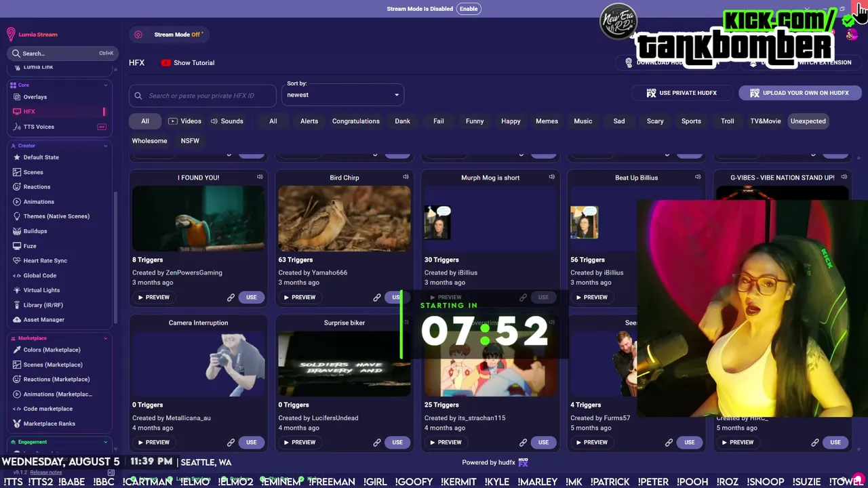Select the Unexpected category
The height and width of the screenshot is (488, 868).
808,121
